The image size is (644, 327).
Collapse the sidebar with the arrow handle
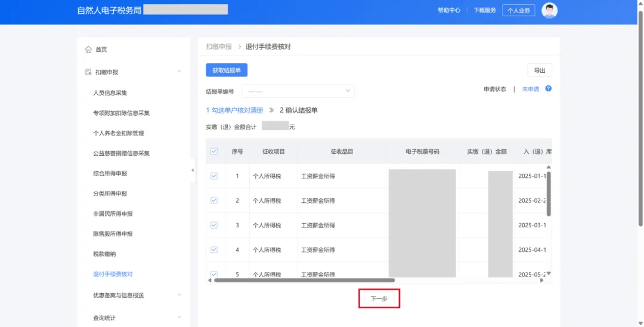[x=192, y=170]
